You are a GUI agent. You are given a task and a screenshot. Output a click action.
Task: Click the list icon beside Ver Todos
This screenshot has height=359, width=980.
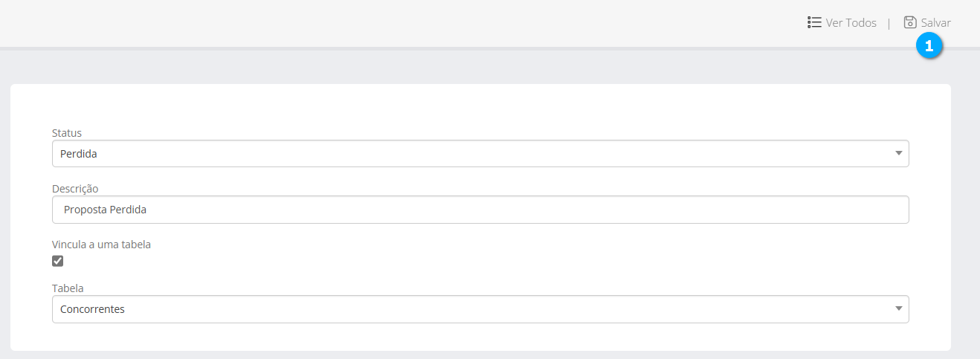tap(813, 22)
